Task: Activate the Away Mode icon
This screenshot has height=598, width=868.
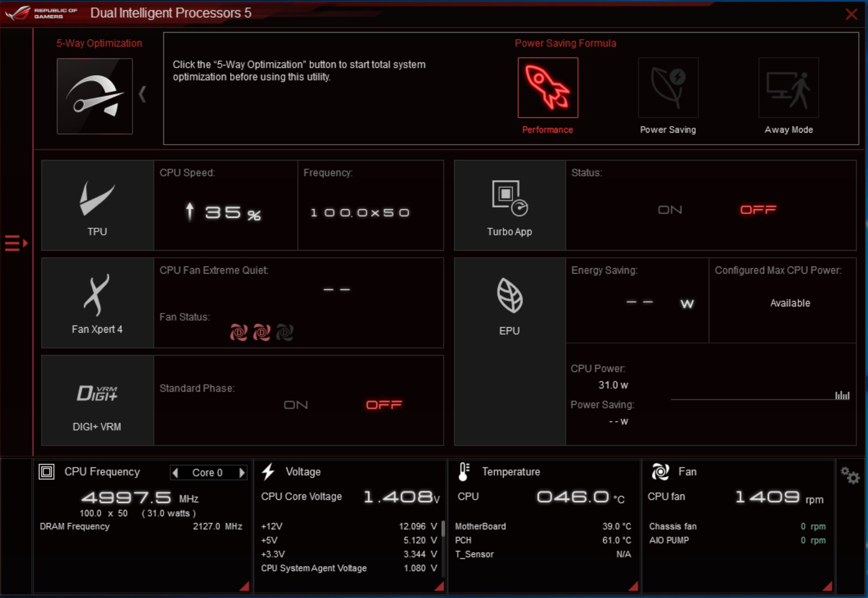Action: tap(788, 87)
